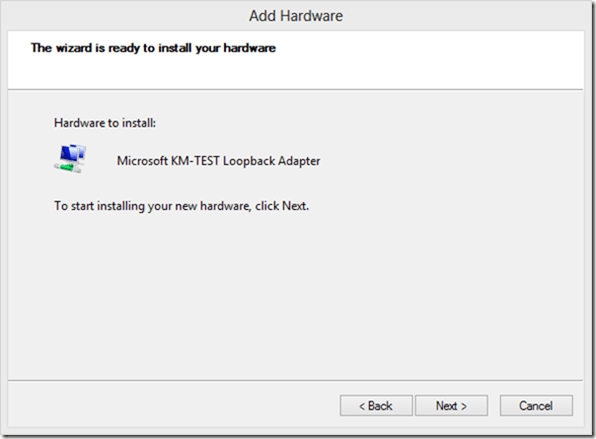Screen dimensions: 596x439
Task: Cancel the Add Hardware wizard
Action: click(536, 406)
